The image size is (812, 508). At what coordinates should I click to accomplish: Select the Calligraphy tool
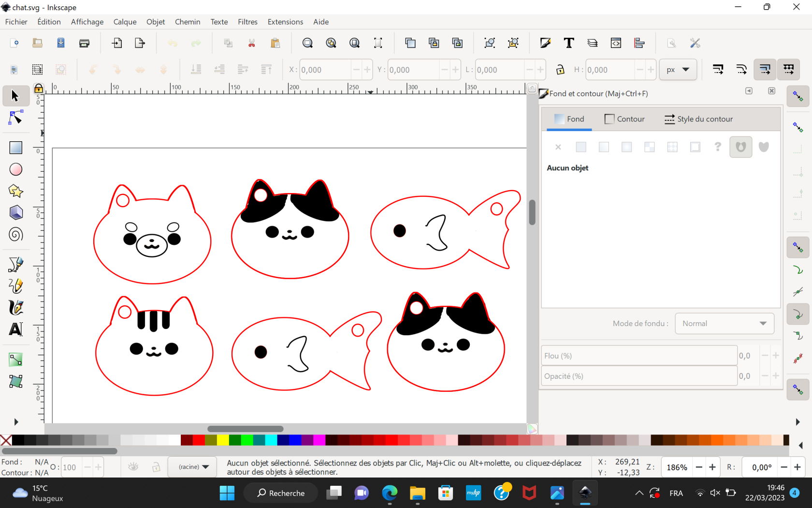tap(16, 308)
